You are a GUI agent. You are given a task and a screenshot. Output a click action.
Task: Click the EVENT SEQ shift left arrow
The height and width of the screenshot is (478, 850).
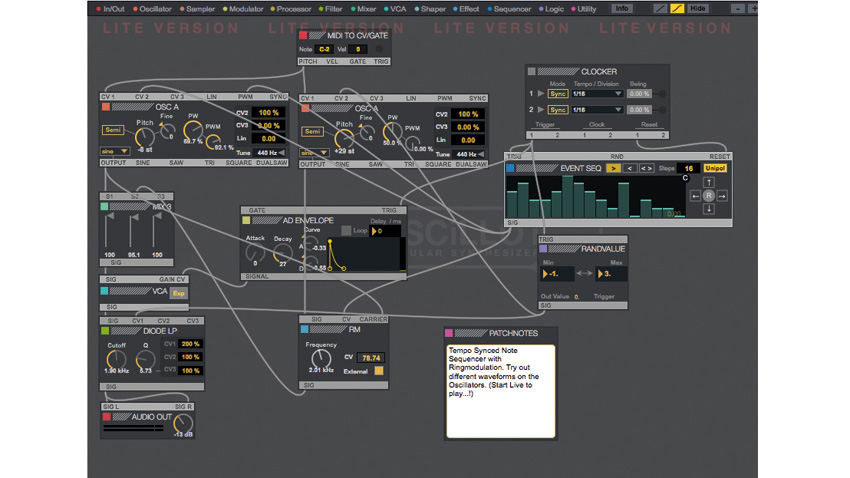(x=695, y=196)
